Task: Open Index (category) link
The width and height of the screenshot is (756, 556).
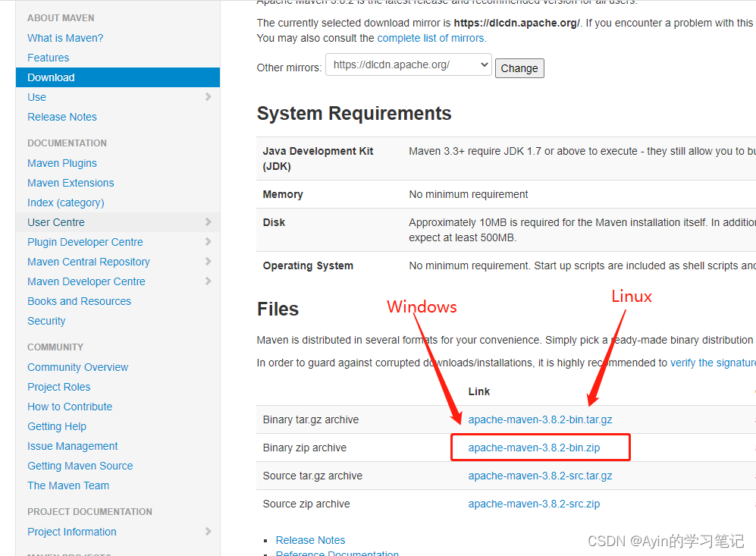Action: [65, 203]
